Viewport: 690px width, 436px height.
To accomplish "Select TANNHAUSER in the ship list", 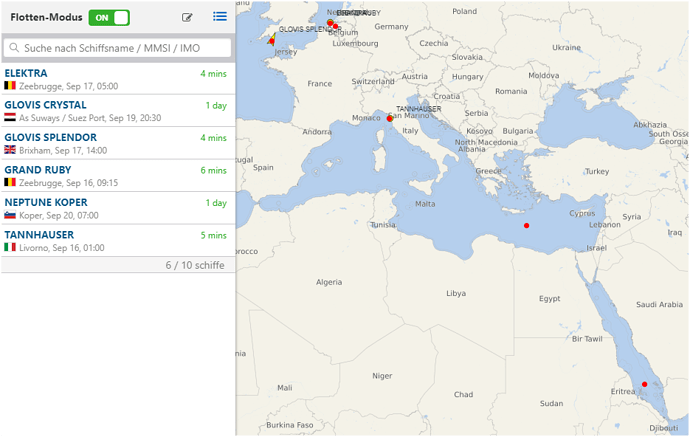I will [39, 235].
